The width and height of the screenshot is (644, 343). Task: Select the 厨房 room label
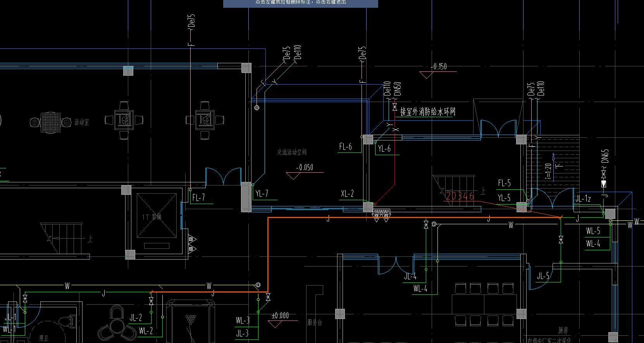[563, 331]
